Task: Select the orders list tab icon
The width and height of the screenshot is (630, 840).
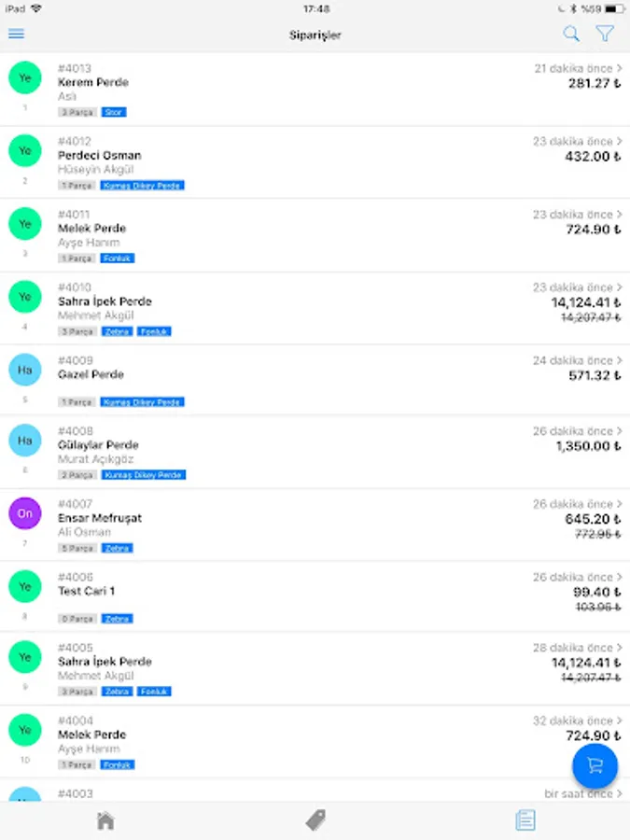Action: [525, 820]
